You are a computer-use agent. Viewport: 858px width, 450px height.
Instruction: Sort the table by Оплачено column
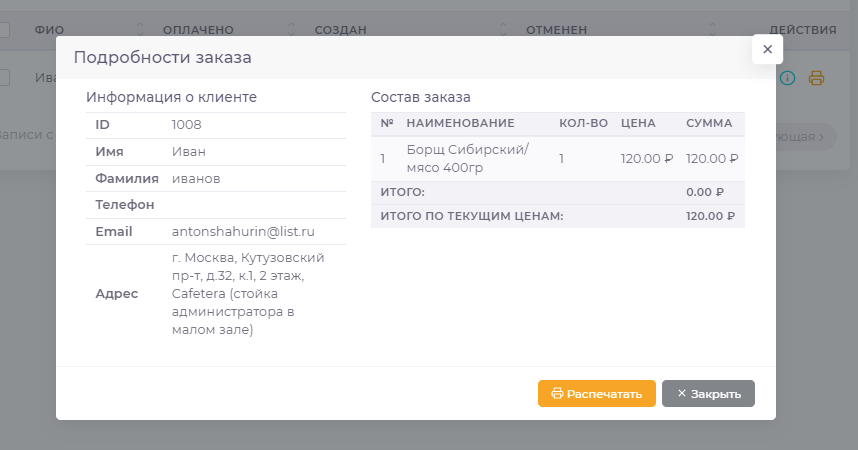198,30
